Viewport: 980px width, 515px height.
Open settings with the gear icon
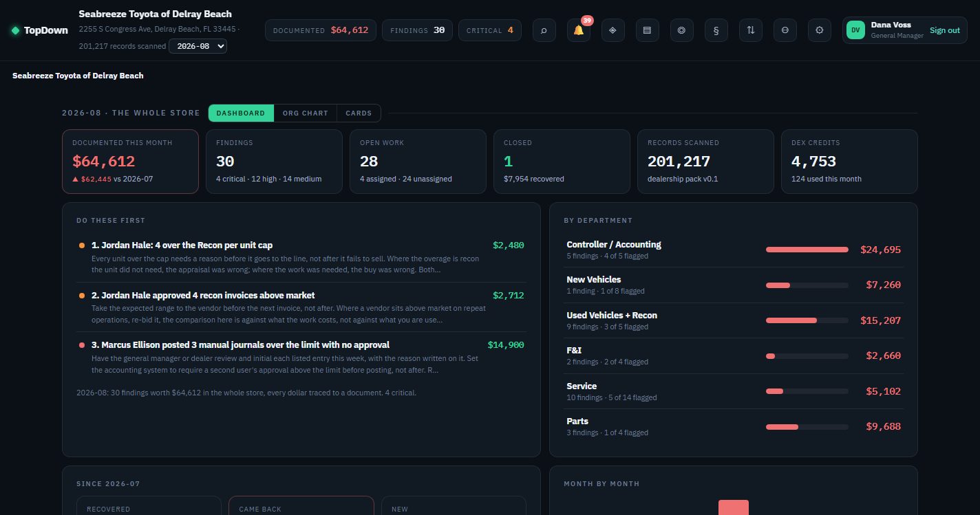(x=819, y=30)
